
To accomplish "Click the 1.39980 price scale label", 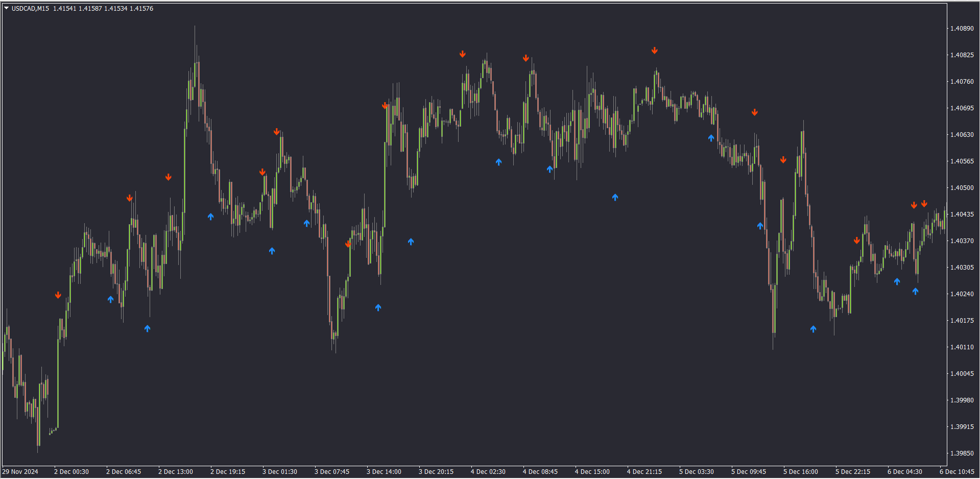I will 962,400.
